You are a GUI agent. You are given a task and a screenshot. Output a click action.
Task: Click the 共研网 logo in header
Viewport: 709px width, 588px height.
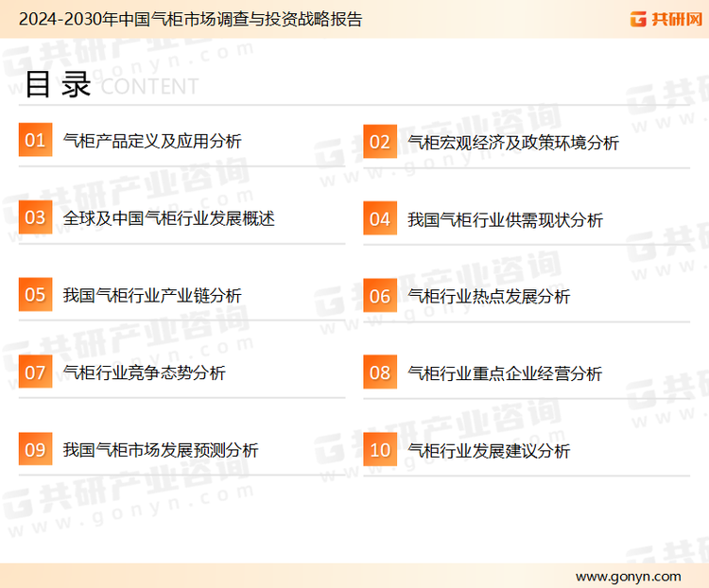pos(664,19)
